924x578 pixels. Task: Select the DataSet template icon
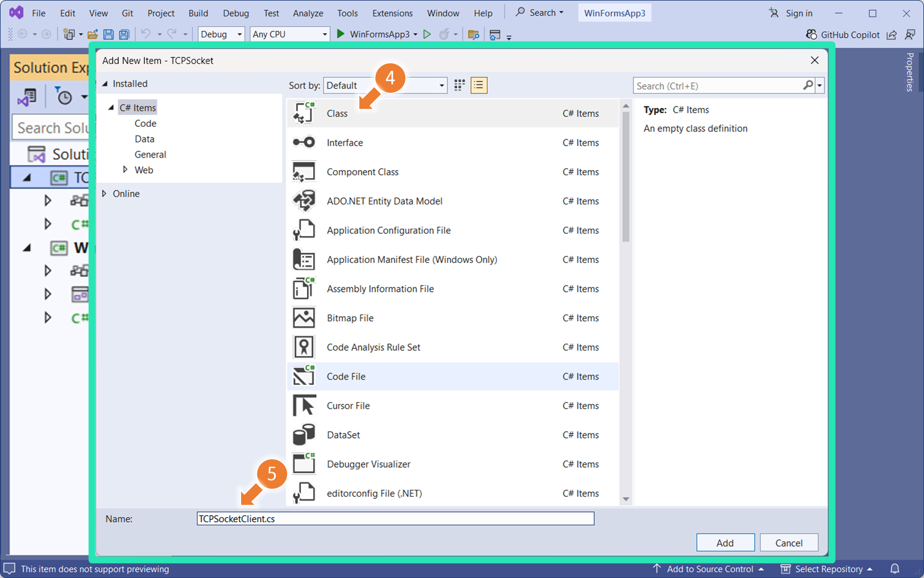[304, 435]
